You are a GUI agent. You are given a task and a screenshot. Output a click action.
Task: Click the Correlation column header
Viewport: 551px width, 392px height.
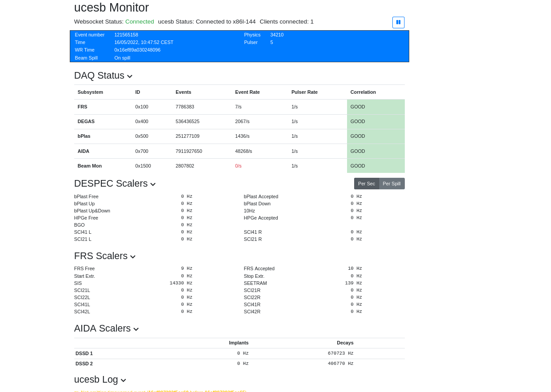363,92
